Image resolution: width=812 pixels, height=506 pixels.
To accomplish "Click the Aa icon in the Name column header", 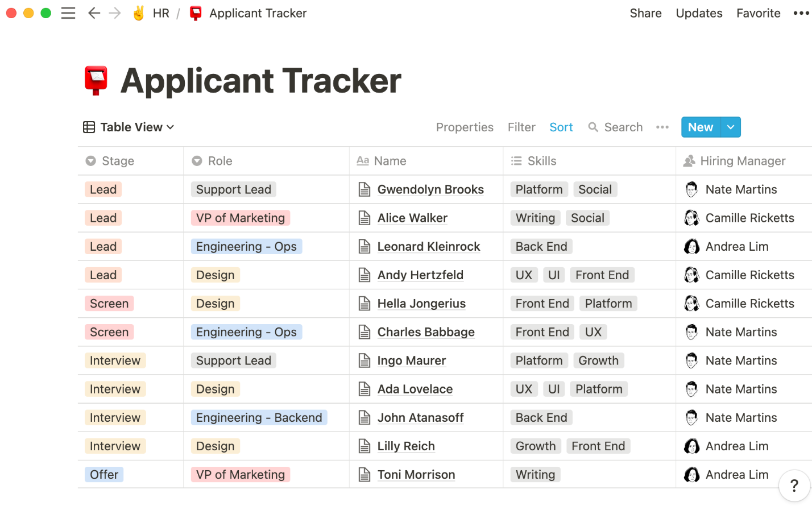I will pos(362,161).
